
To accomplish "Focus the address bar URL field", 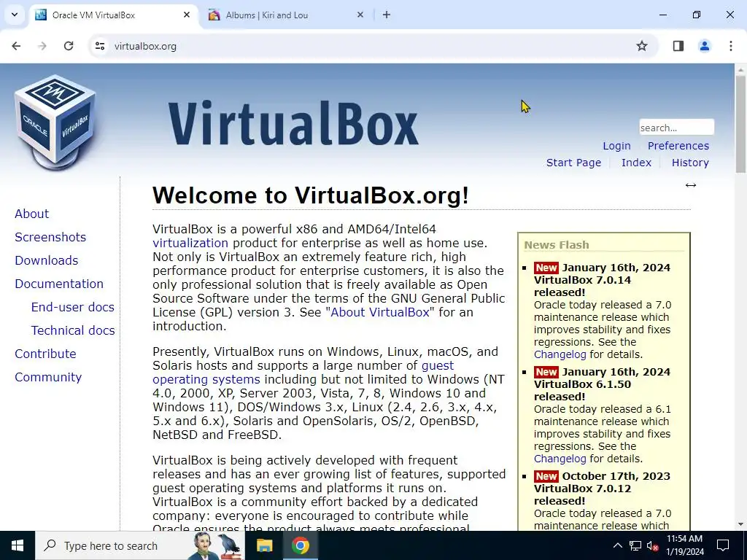I will click(371, 46).
